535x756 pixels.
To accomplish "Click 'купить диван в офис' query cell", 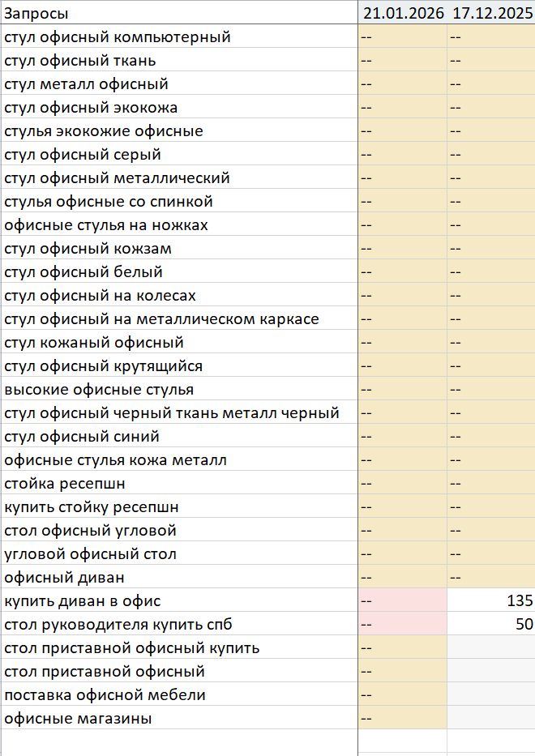I will click(179, 600).
